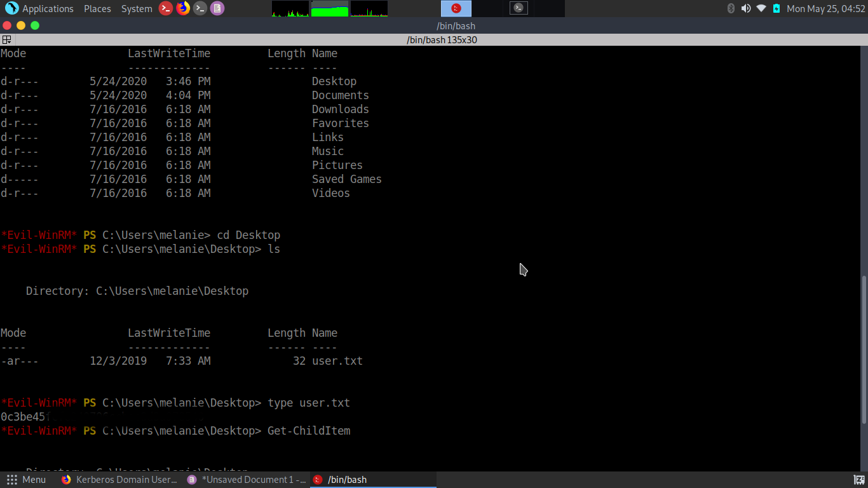Click the Parrot logo beside Applications
868x488 pixels.
[11, 8]
